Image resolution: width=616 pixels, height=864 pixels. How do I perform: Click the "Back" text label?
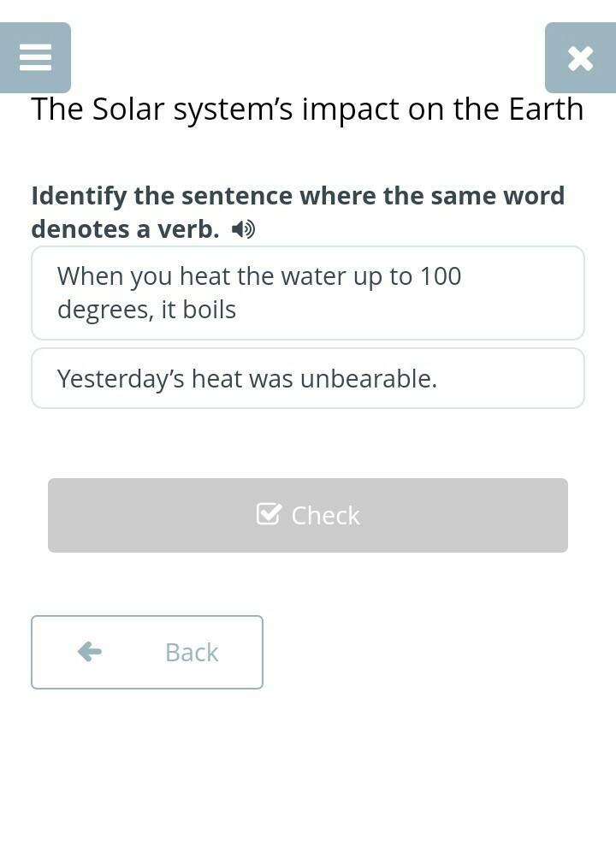(x=192, y=653)
